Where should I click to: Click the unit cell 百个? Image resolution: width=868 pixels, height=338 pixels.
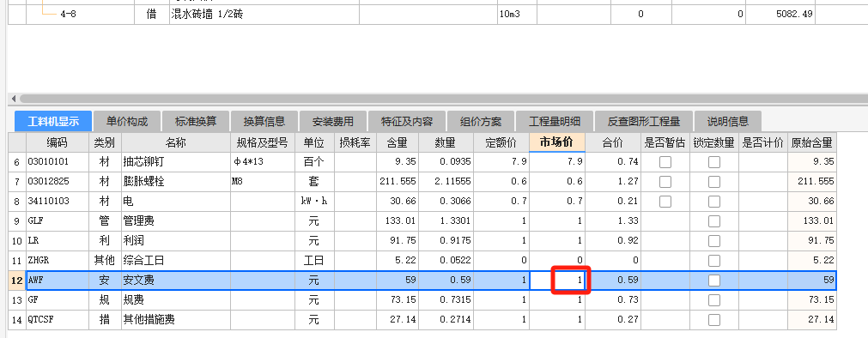pyautogui.click(x=314, y=162)
